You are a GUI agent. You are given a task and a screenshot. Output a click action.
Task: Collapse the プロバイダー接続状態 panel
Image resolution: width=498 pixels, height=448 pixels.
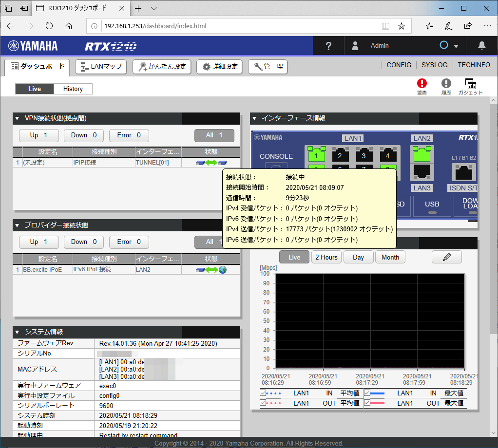17,225
